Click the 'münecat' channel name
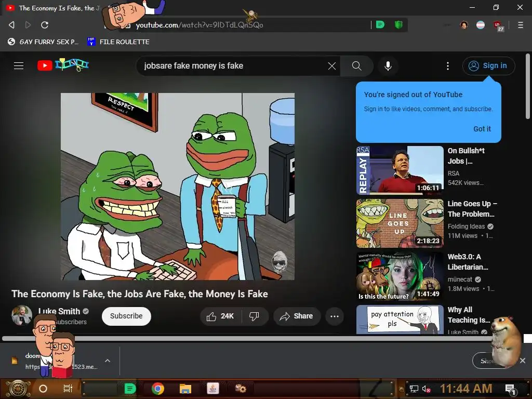This screenshot has width=532, height=399. (460, 279)
